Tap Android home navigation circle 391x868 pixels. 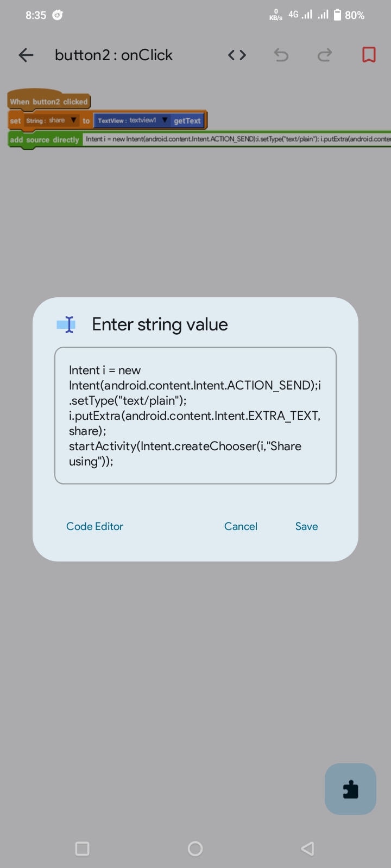click(195, 848)
